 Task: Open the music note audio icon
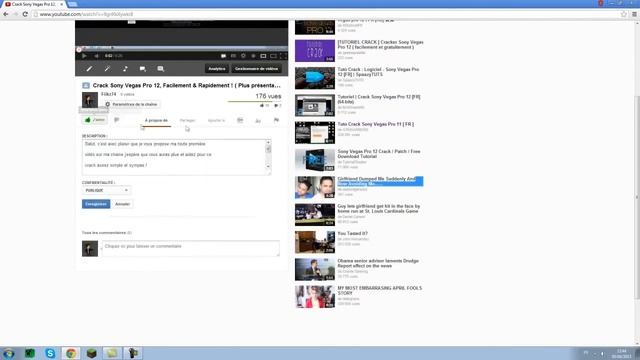125,69
